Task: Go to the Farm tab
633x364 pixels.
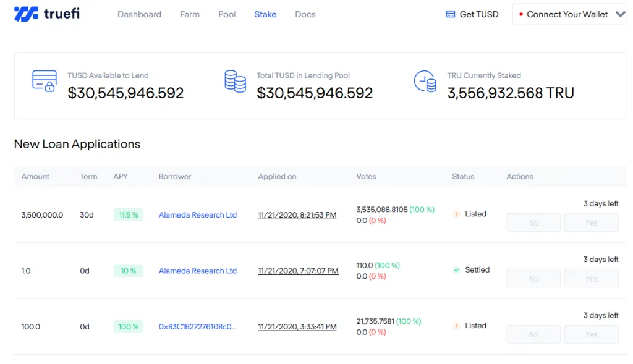Action: pyautogui.click(x=190, y=14)
